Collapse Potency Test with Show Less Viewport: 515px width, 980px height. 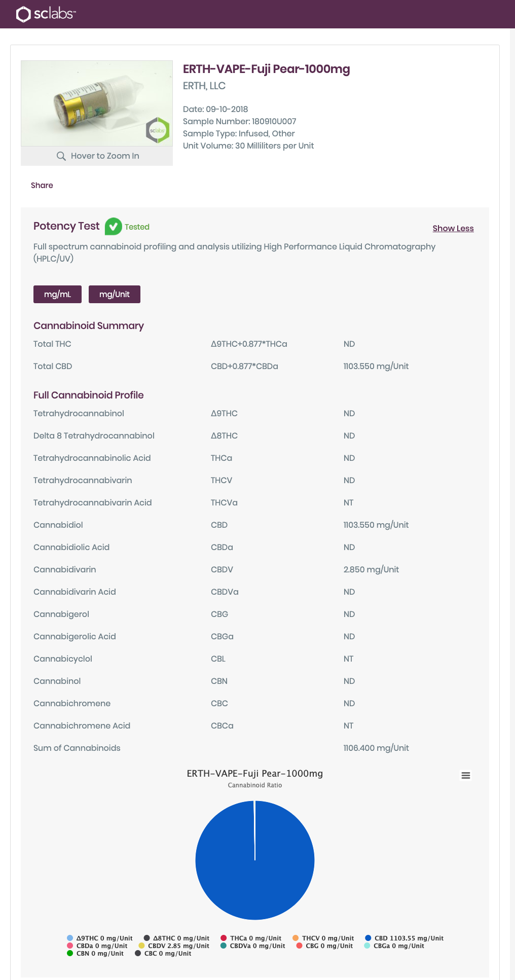[453, 229]
